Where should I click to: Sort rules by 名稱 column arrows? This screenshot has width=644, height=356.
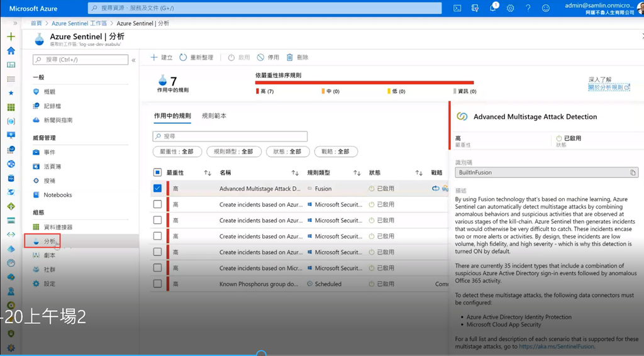coord(295,173)
